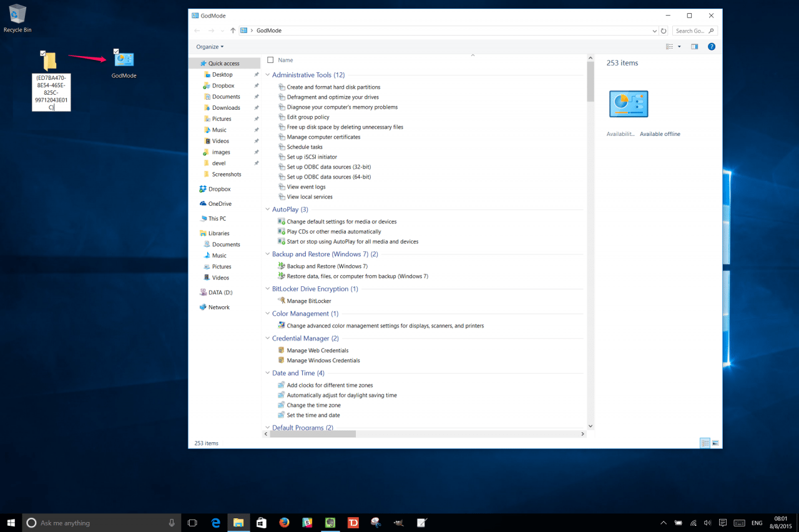Viewport: 799px width, 532px height.
Task: Click the Cortana microphone icon
Action: [172, 523]
